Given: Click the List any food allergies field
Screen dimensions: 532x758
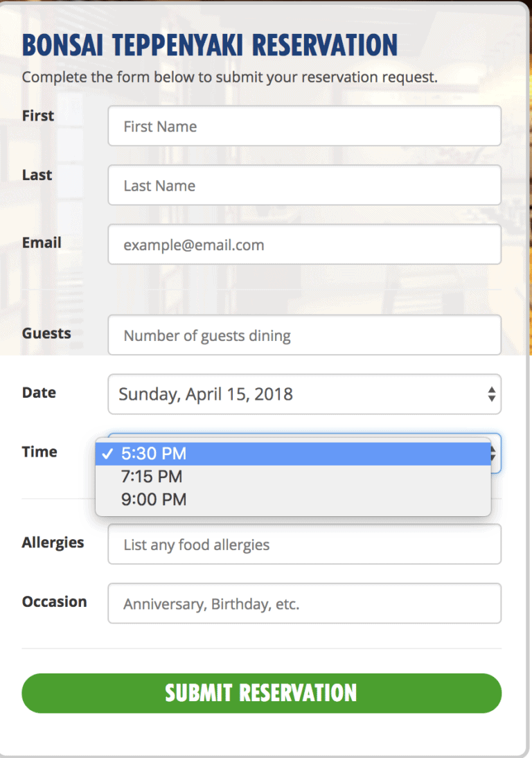Looking at the screenshot, I should click(x=304, y=545).
